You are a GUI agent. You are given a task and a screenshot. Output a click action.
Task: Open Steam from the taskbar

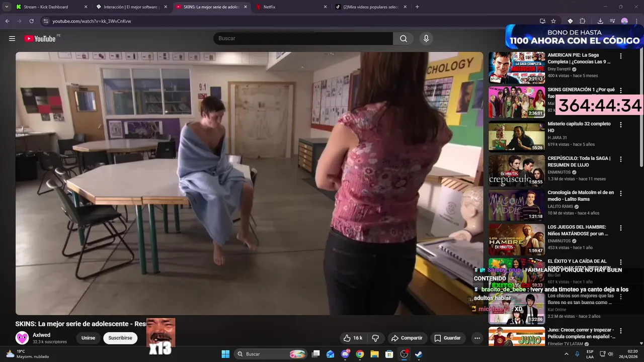(419, 354)
